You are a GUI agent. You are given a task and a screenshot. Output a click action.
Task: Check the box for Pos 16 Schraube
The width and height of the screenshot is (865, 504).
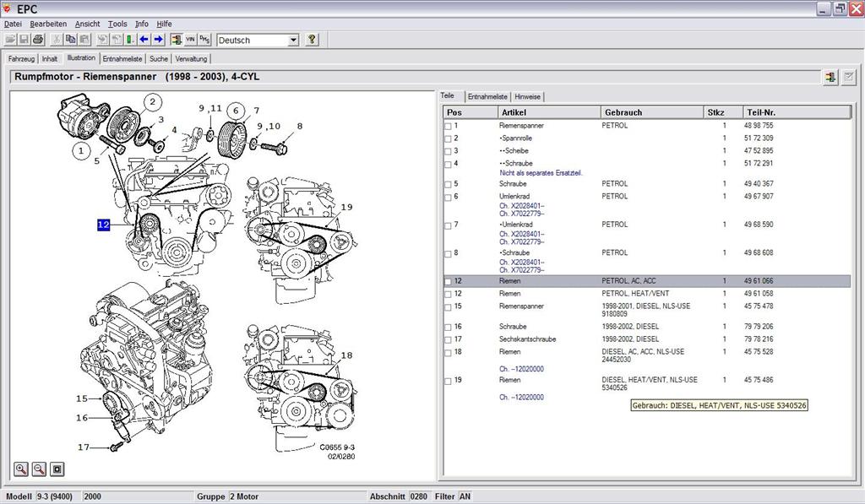pyautogui.click(x=448, y=328)
